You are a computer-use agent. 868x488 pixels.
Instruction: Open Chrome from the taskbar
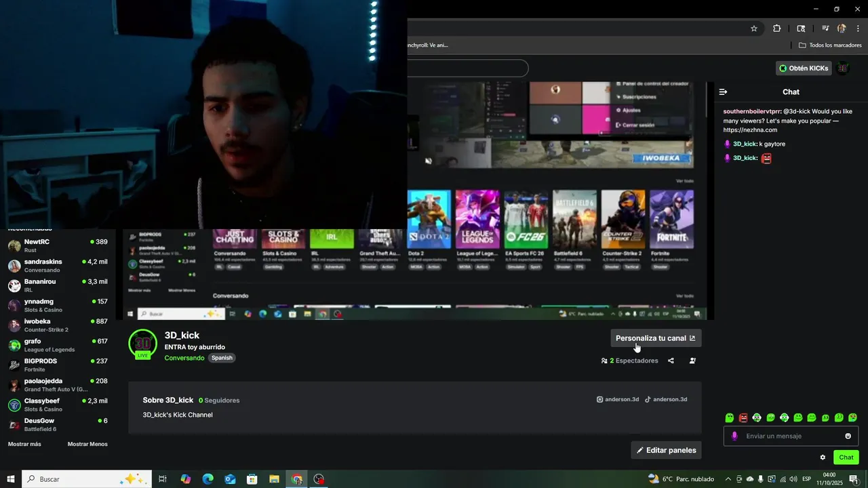point(296,479)
